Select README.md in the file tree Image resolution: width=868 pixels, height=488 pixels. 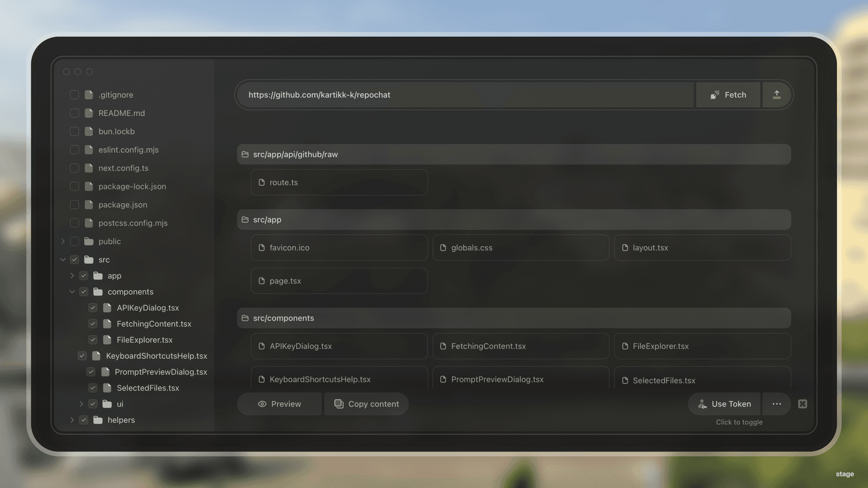122,113
